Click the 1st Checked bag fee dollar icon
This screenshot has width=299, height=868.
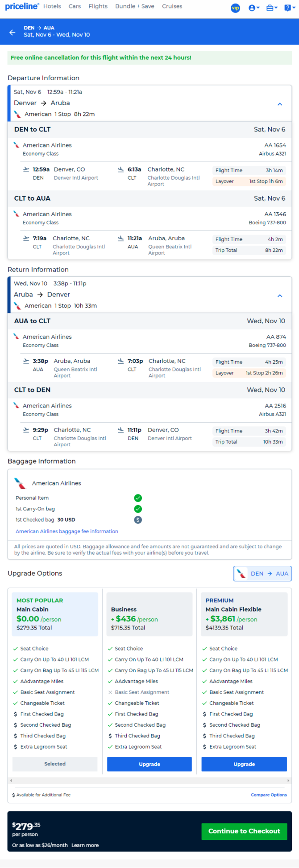tap(138, 520)
